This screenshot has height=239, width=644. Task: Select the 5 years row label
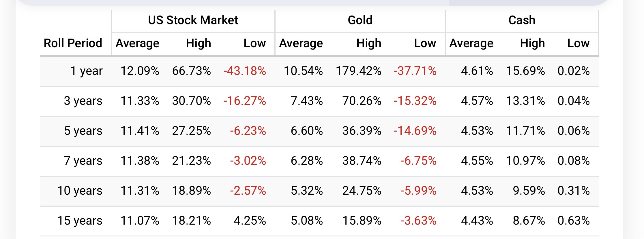(83, 131)
